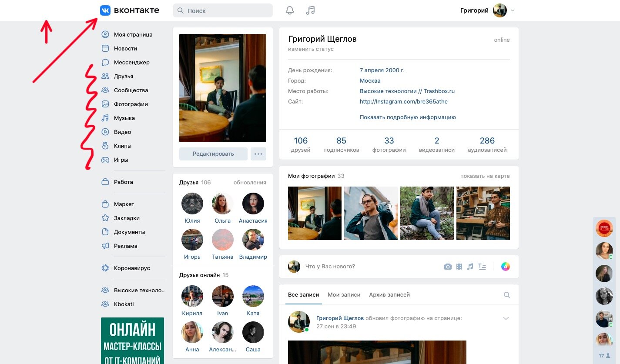620x364 pixels.
Task: Open the Instagram site link
Action: click(404, 102)
